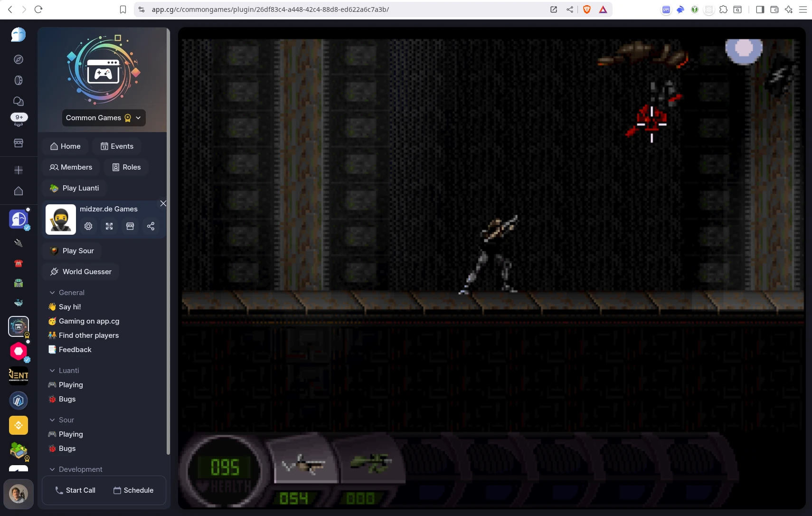Add a new community with plus icon
Viewport: 812px width, 516px height.
(x=19, y=170)
